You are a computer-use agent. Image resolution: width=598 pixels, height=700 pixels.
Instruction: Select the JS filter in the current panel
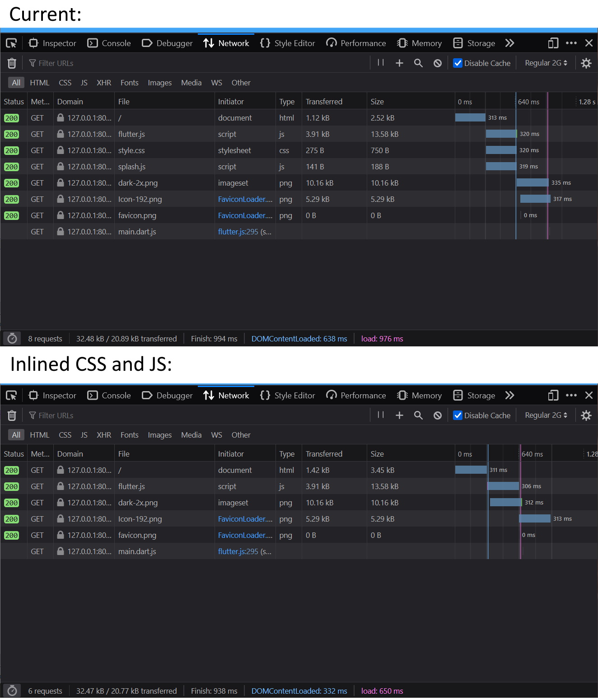click(84, 83)
